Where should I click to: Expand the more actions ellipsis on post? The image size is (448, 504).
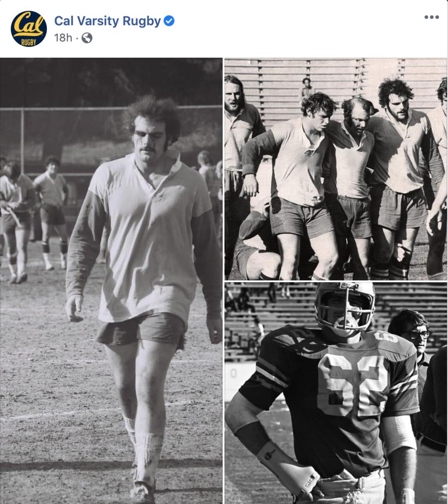pos(431,17)
